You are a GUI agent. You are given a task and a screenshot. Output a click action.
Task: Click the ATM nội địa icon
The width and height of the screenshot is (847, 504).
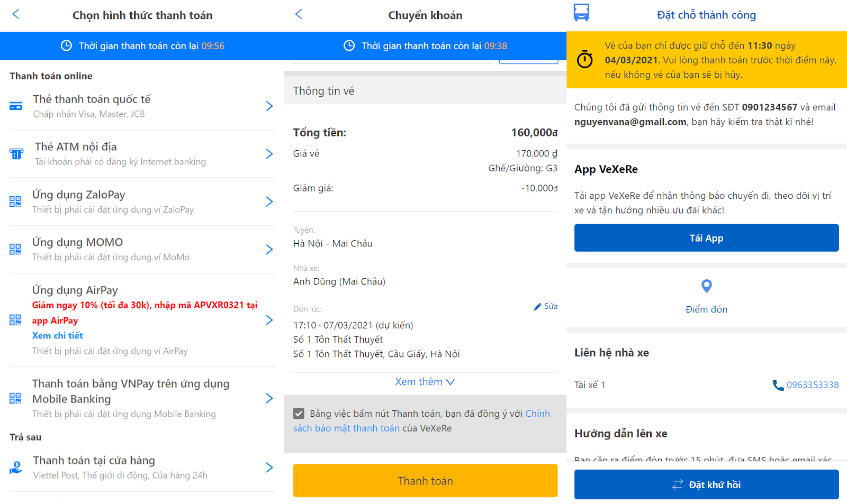(x=16, y=154)
